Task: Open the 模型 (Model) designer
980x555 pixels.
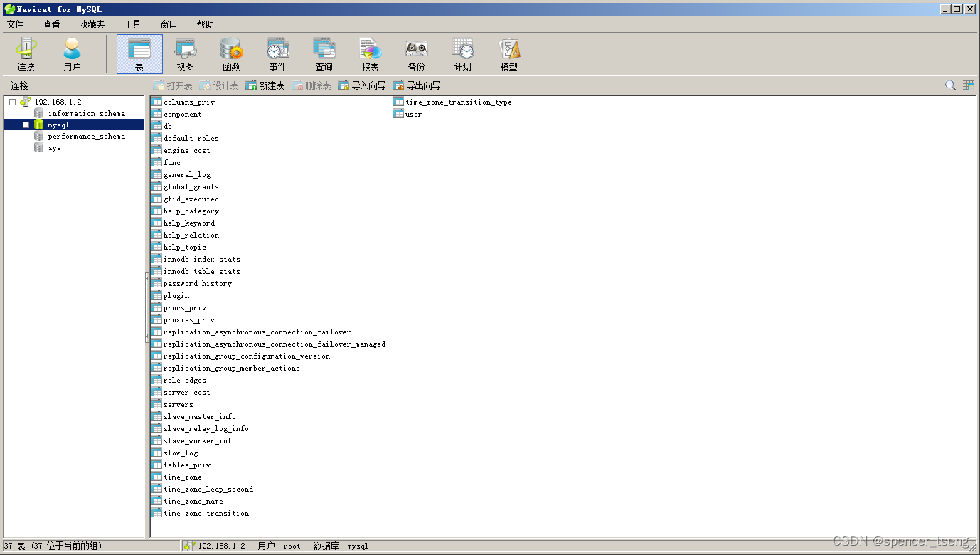Action: pos(509,53)
